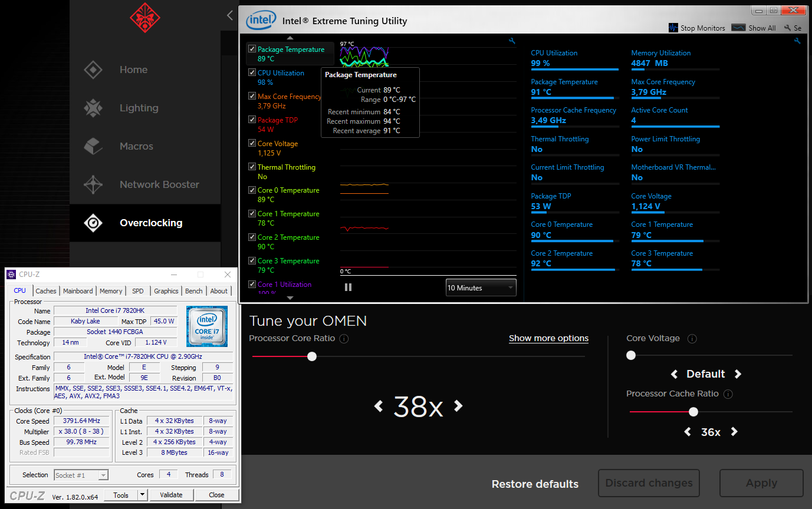The height and width of the screenshot is (509, 812).
Task: Open the Tools dropdown arrow in CPU-Z
Action: point(142,495)
